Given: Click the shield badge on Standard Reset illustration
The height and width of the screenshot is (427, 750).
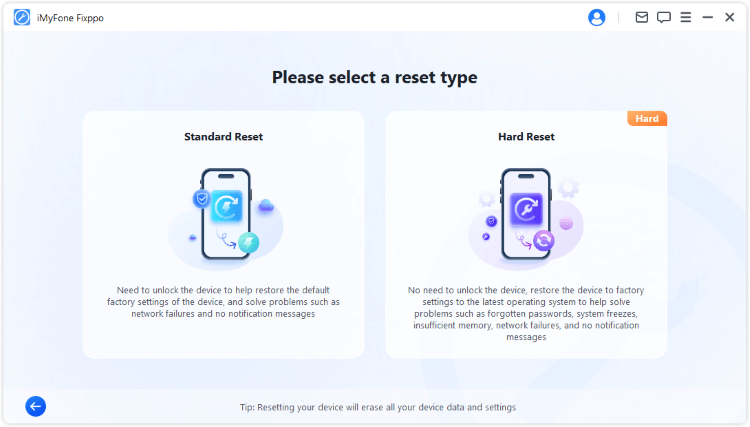Looking at the screenshot, I should tap(201, 199).
